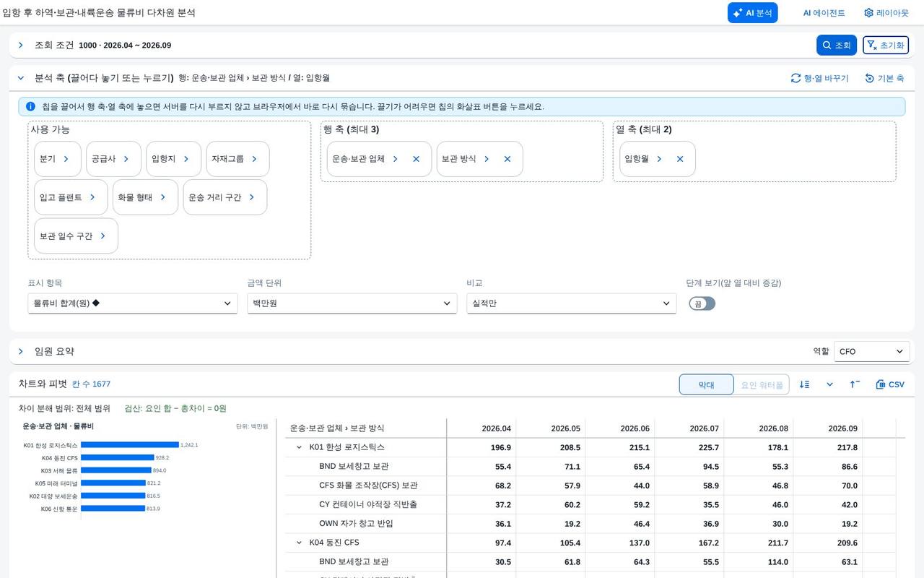
Task: Click the arrow on 운송 거리 구간 chip
Action: [x=252, y=197]
